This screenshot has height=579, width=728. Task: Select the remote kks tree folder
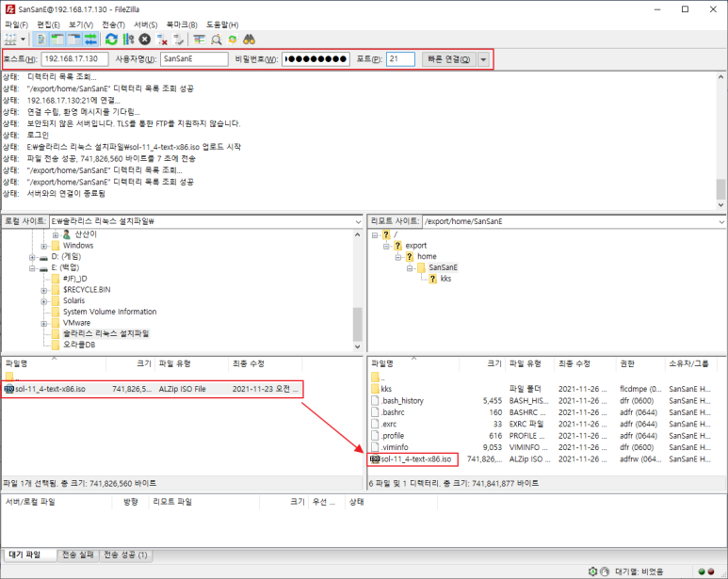[445, 279]
